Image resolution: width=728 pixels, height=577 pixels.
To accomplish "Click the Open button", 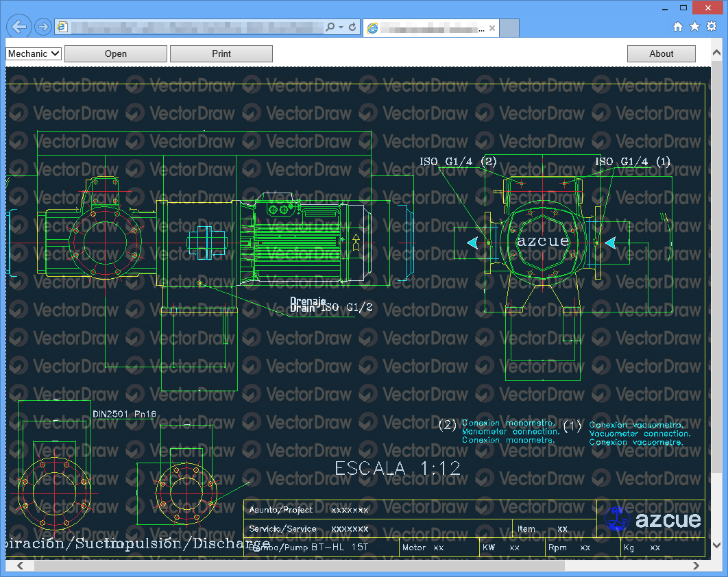I will tap(116, 54).
